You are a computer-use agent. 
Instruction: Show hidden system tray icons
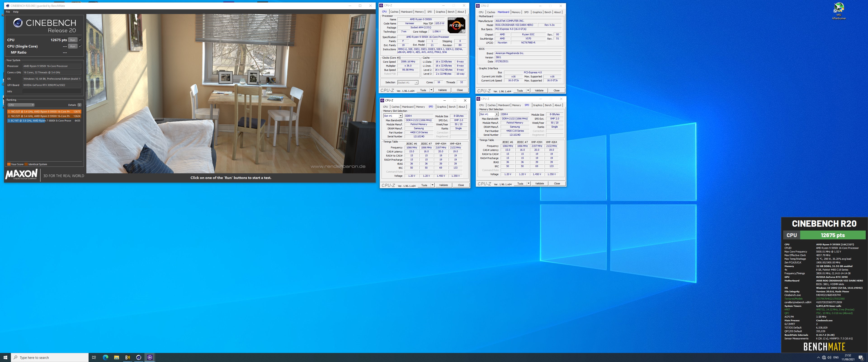(818, 357)
